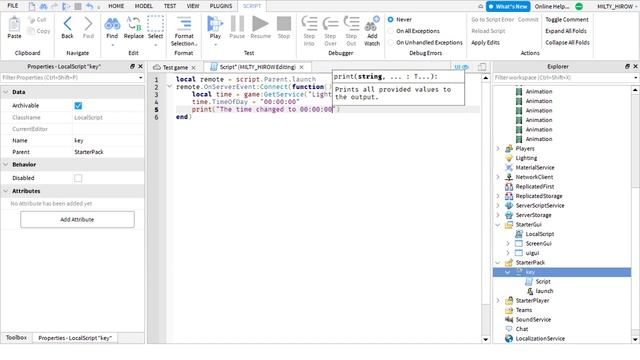Image resolution: width=640 pixels, height=360 pixels.
Task: Click the new file icon in quick access bar
Action: coord(32,6)
